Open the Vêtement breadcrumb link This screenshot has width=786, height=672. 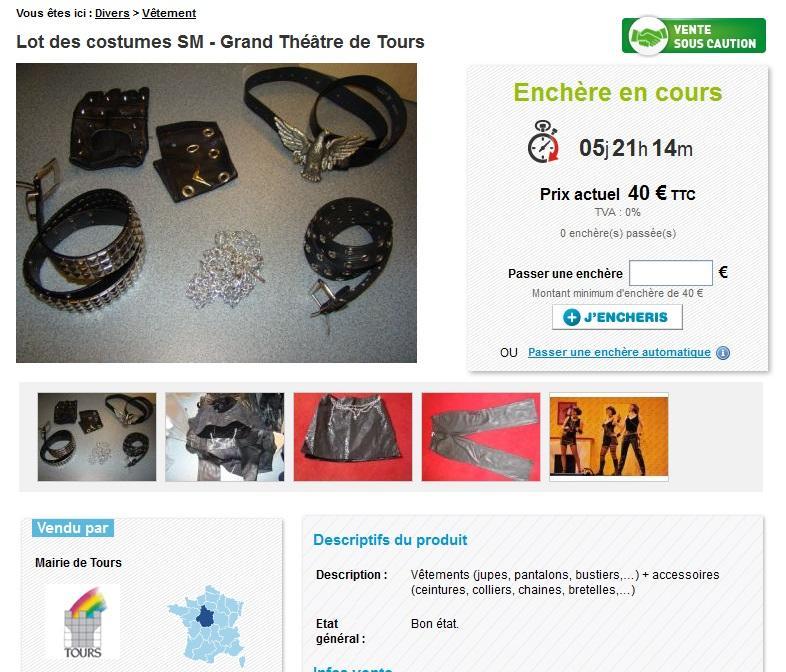(x=169, y=13)
